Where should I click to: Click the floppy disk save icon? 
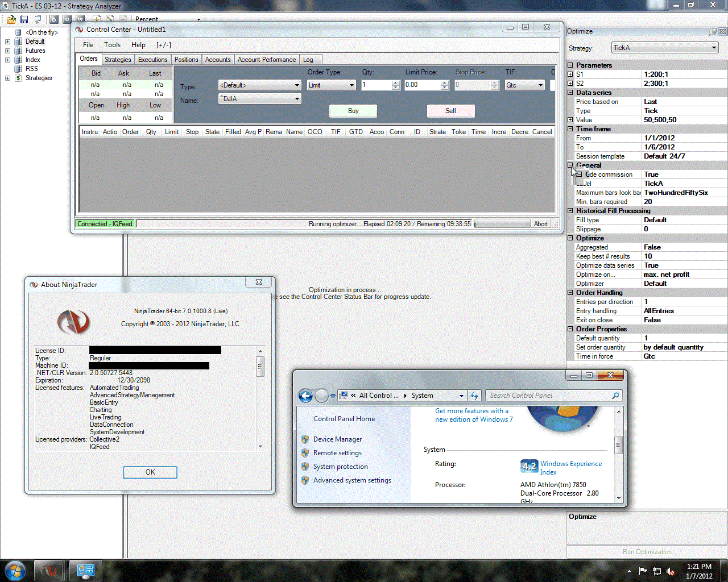[24, 19]
